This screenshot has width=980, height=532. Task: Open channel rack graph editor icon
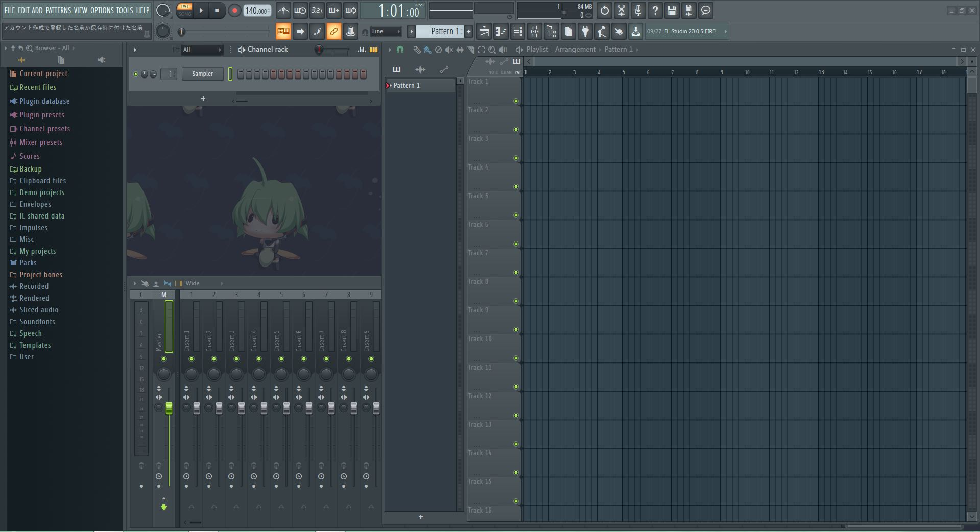[362, 50]
